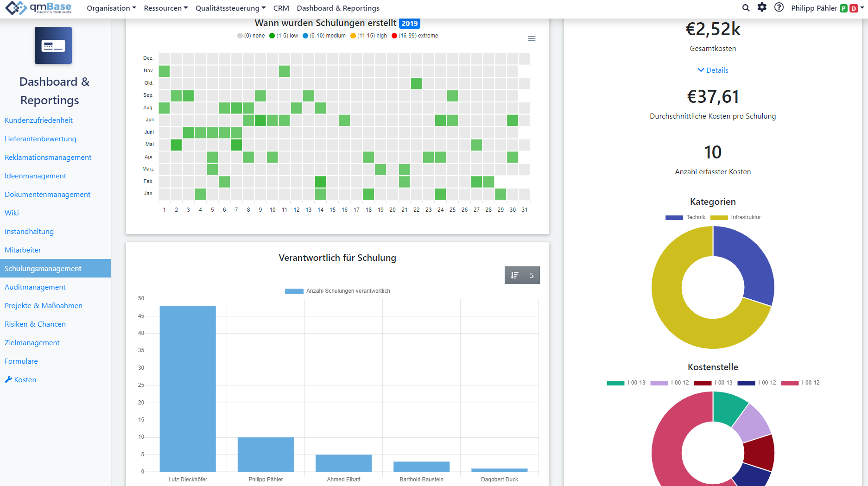Click the red D user badge
The width and height of the screenshot is (868, 486).
(x=854, y=8)
